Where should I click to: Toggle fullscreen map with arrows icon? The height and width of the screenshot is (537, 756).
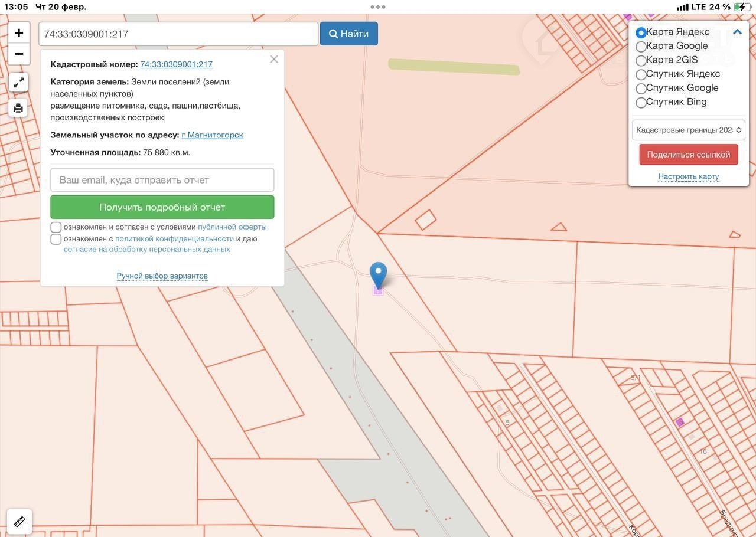19,82
